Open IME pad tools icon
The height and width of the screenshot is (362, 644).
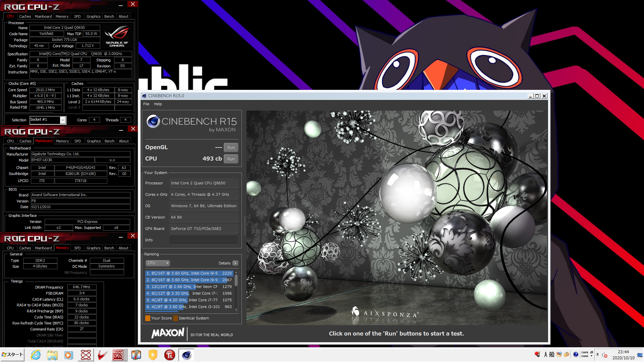coord(559,355)
